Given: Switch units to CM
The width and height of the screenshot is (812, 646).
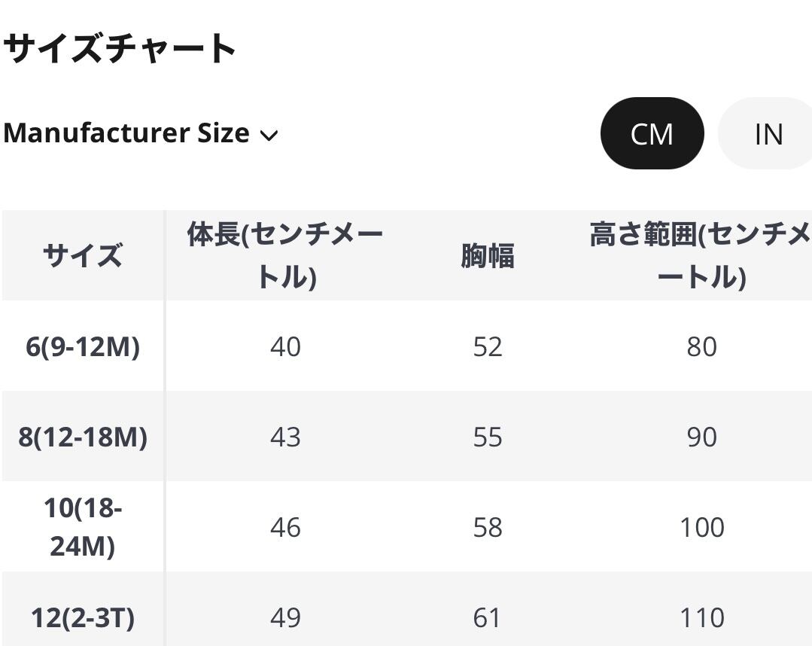Looking at the screenshot, I should (652, 134).
